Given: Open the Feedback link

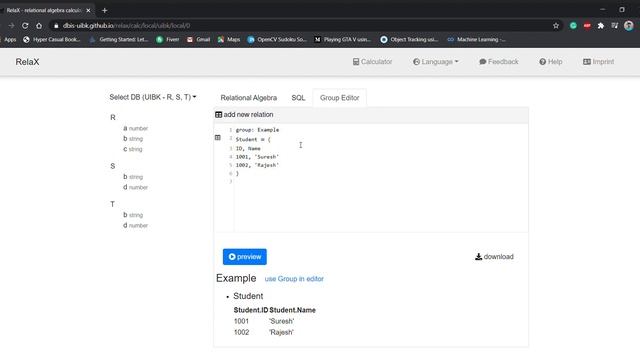Looking at the screenshot, I should (x=499, y=62).
